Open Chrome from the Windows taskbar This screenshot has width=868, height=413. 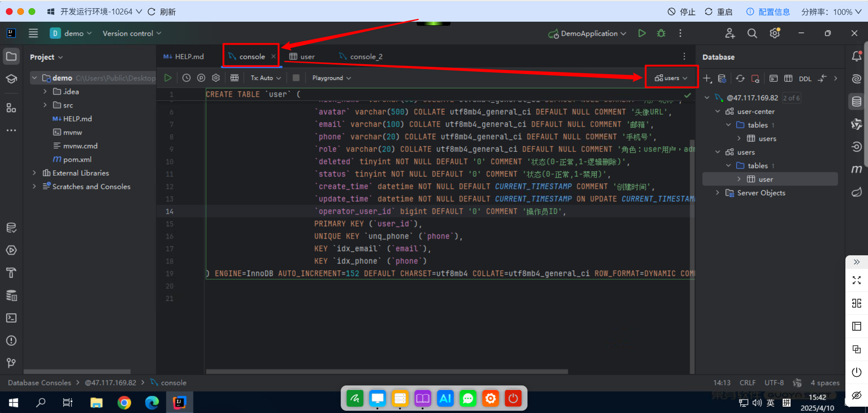click(x=124, y=402)
